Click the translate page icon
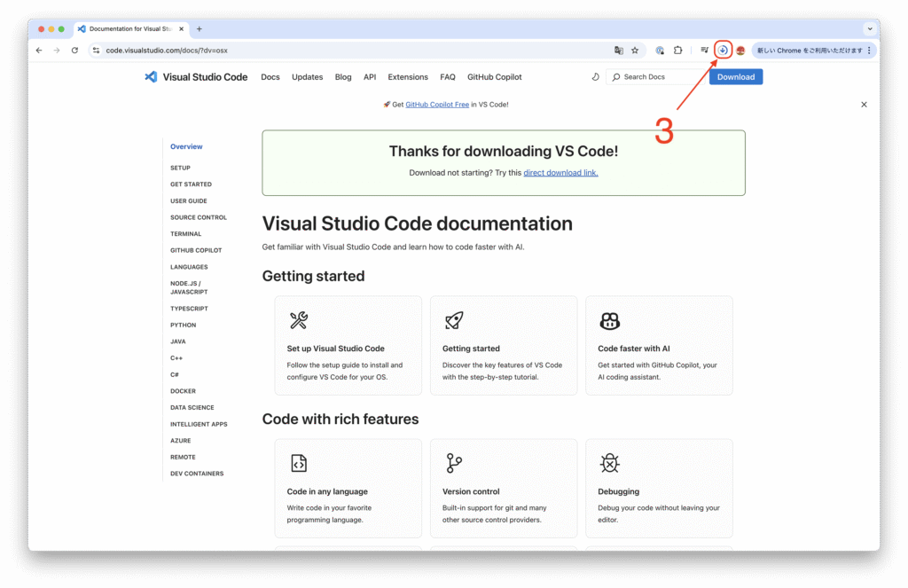This screenshot has width=908, height=588. [618, 51]
